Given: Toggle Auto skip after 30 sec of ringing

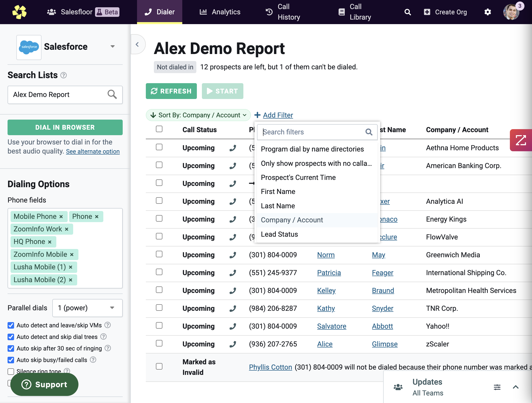Looking at the screenshot, I should point(11,348).
